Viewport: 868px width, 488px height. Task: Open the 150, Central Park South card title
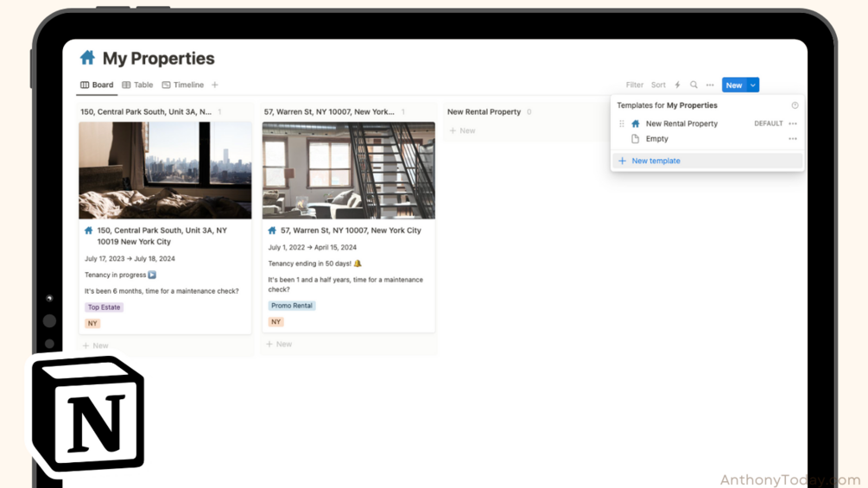point(162,236)
